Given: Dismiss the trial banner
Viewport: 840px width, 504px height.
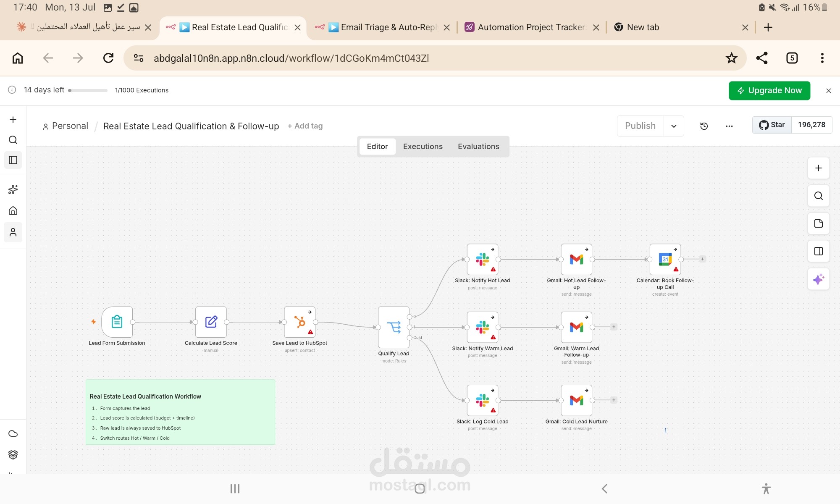Looking at the screenshot, I should pos(829,91).
